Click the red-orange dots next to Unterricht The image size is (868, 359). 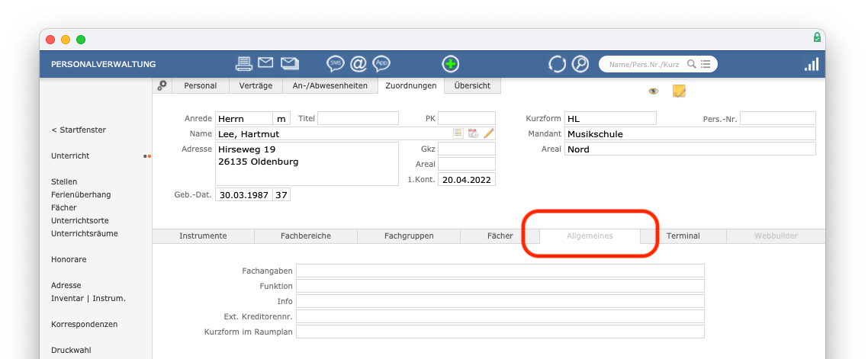pyautogui.click(x=146, y=156)
